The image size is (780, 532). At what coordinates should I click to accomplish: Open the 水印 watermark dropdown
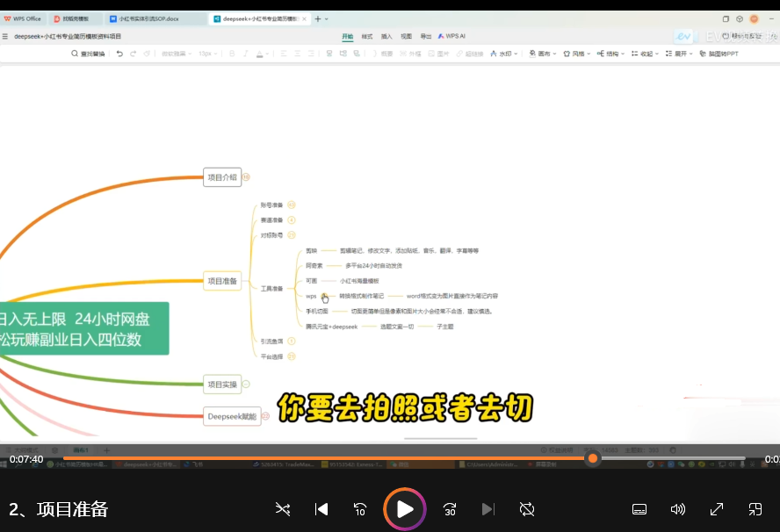pyautogui.click(x=504, y=54)
